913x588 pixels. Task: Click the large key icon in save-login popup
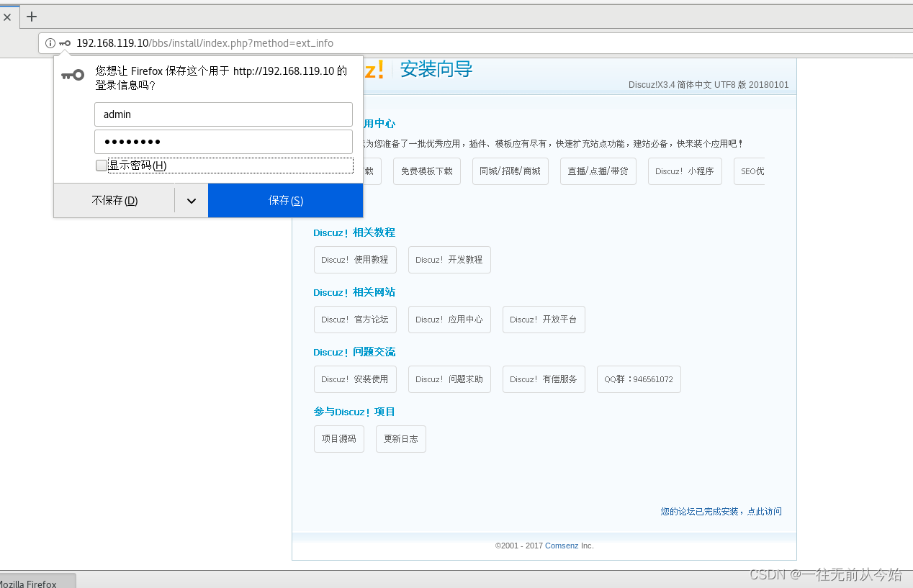[x=73, y=74]
